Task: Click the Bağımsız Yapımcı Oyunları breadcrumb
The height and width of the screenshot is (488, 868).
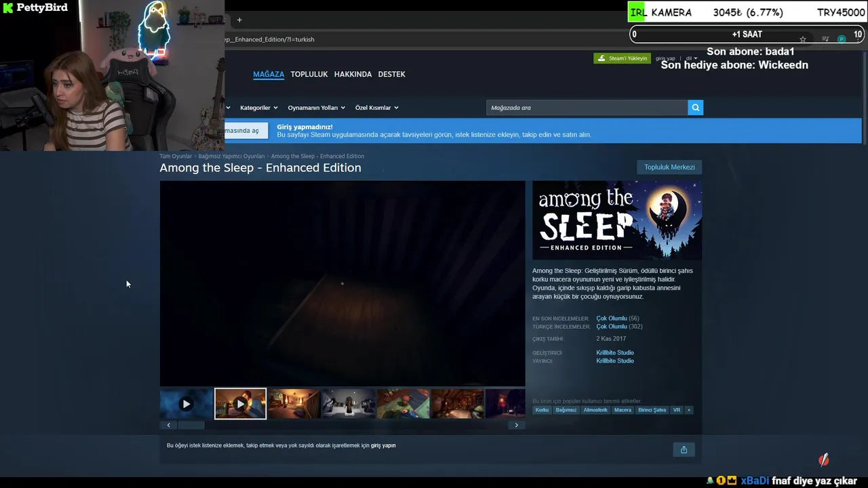Action: click(231, 157)
